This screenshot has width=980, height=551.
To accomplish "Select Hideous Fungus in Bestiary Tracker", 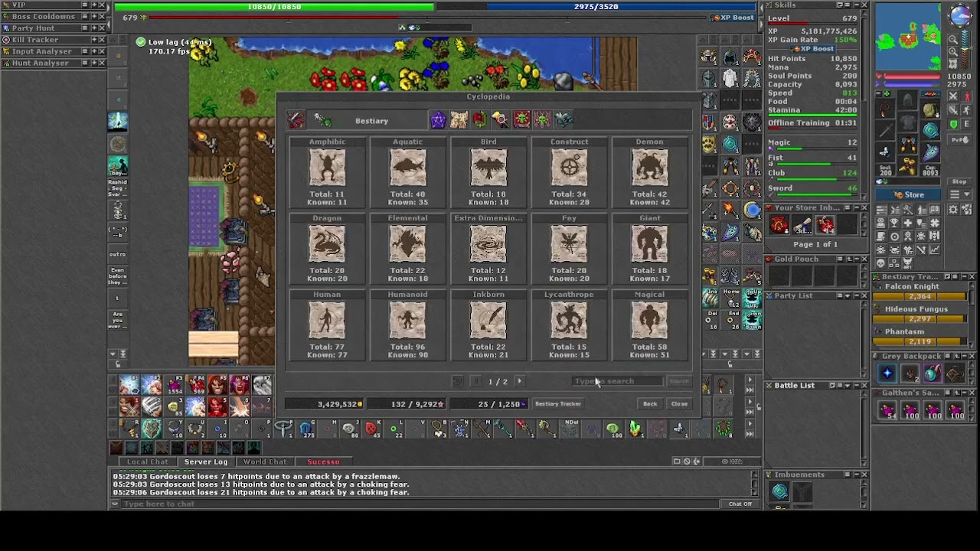I will coord(921,315).
